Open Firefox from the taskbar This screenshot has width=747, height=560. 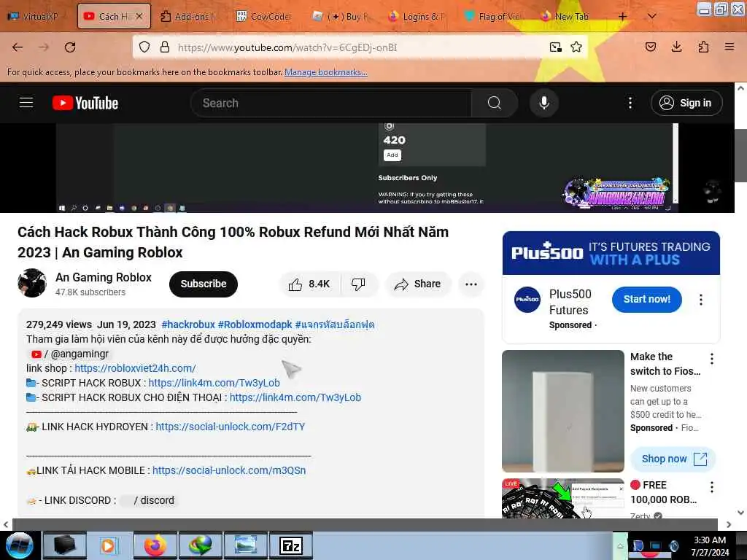[155, 545]
